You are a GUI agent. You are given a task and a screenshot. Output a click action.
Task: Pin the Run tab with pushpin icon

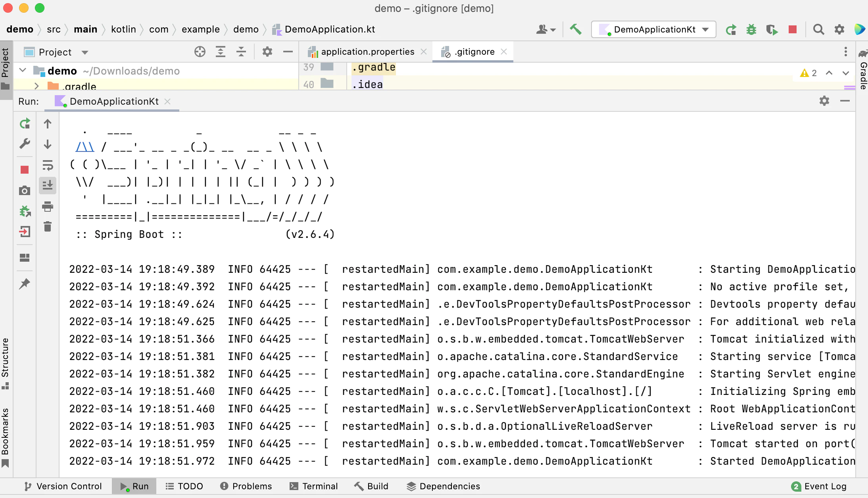click(25, 284)
